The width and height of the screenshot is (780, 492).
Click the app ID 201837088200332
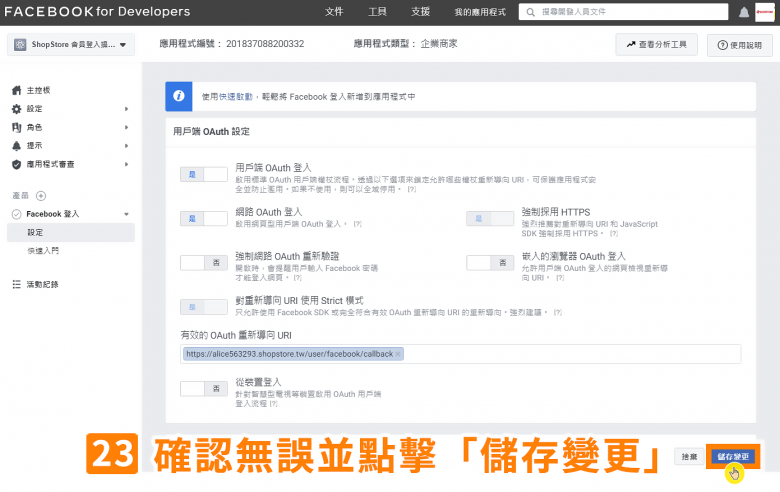265,44
